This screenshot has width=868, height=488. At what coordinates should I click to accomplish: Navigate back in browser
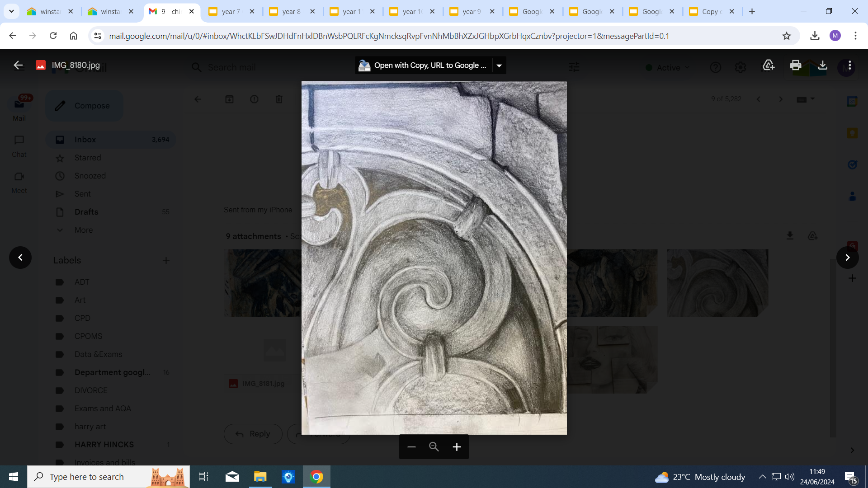point(12,36)
